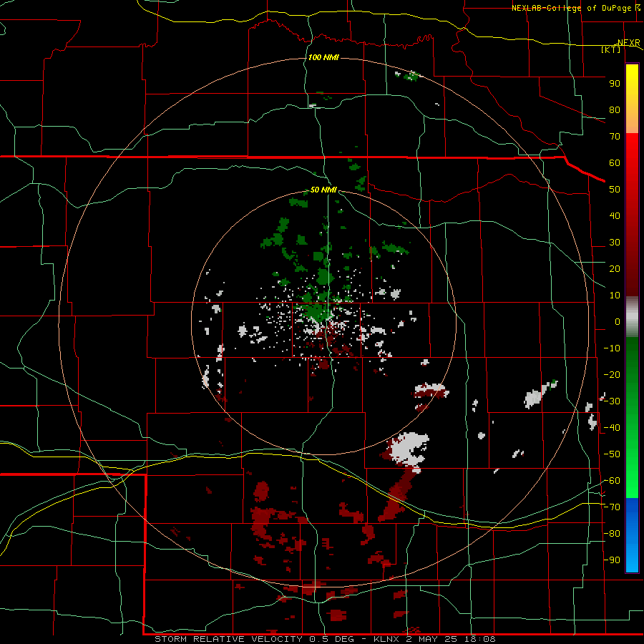Click the positive 80 value on velocity scale
644x644 pixels.
[x=615, y=109]
